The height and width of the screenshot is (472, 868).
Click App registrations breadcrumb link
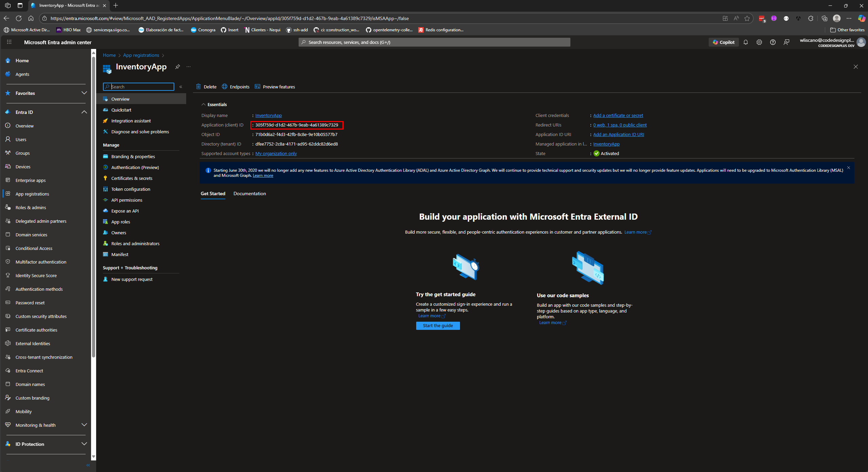[x=141, y=55]
